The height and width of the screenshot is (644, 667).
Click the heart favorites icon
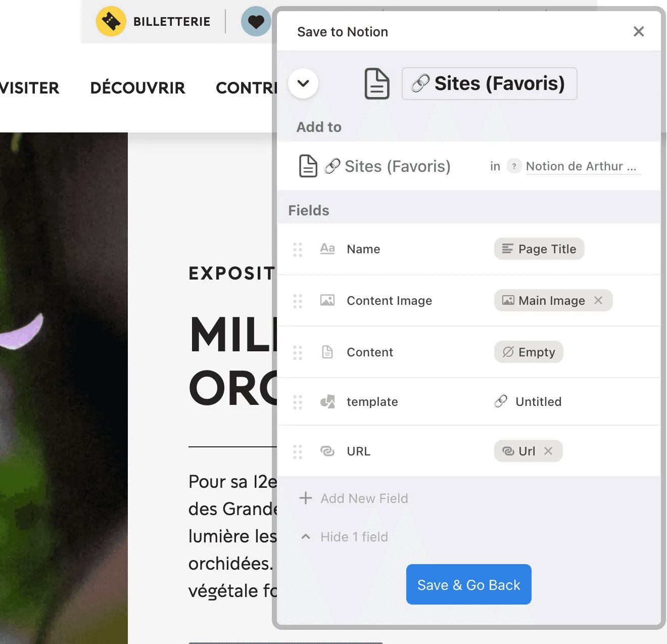pyautogui.click(x=256, y=21)
